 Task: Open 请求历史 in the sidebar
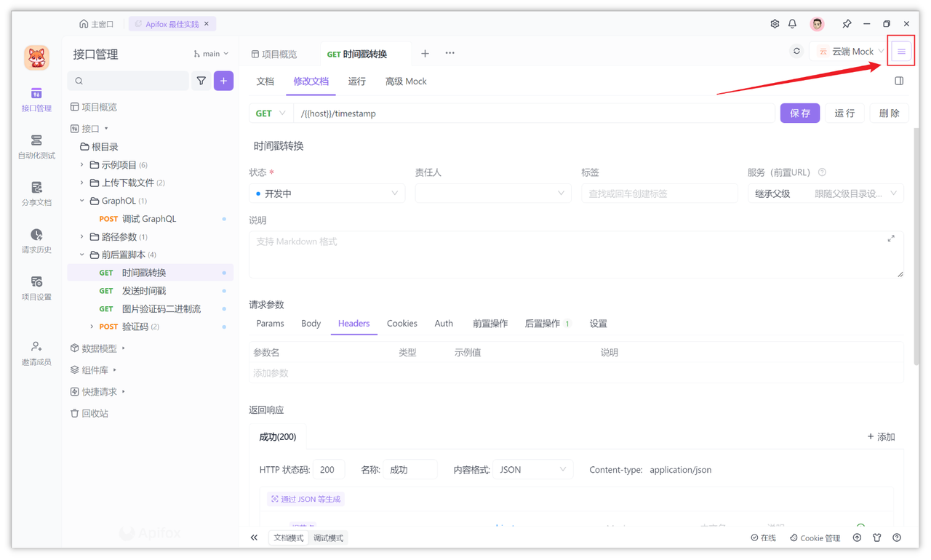[x=36, y=241]
